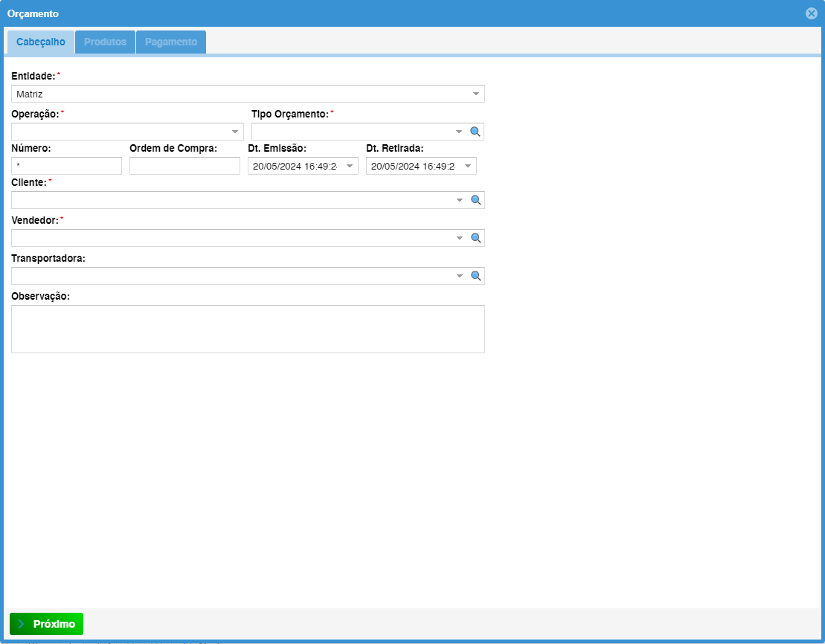The image size is (825, 644).
Task: Click the Transportadora search magnifier icon
Action: [476, 276]
